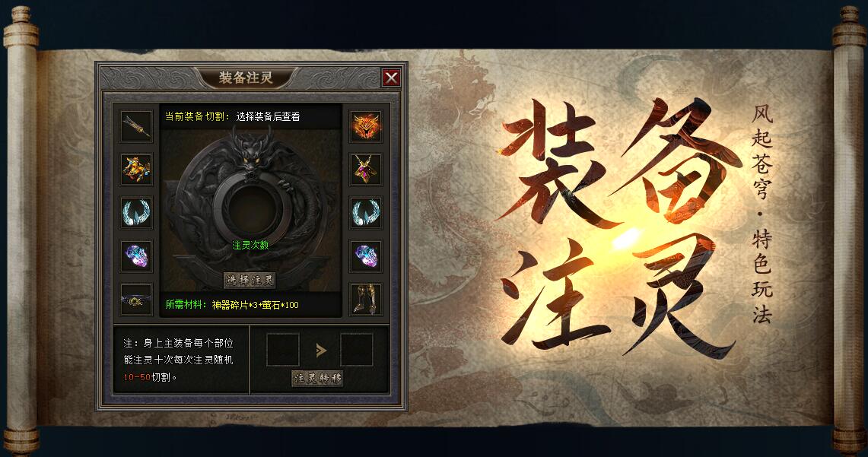The width and height of the screenshot is (868, 457).
Task: Select the target slot after the arrow
Action: click(357, 349)
